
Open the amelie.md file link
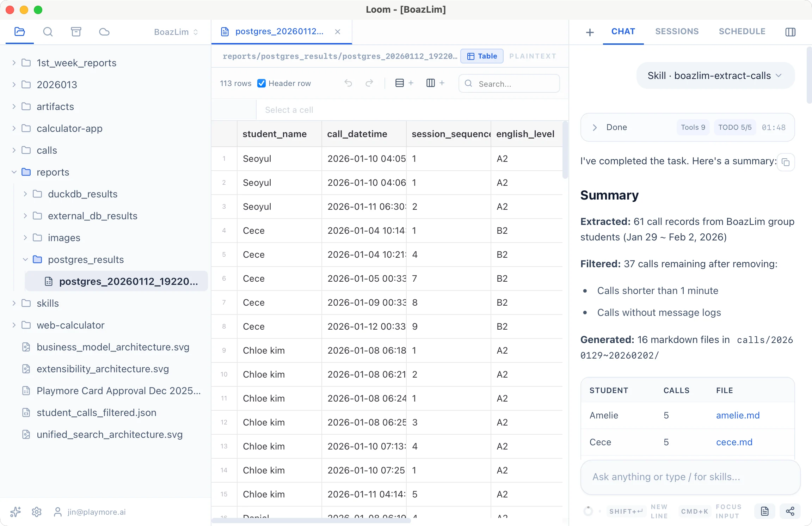click(x=738, y=415)
